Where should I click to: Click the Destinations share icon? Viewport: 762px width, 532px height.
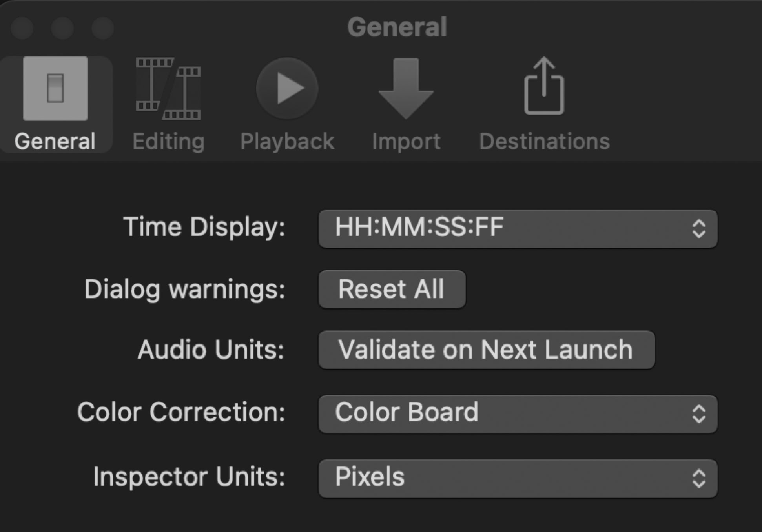click(x=544, y=87)
